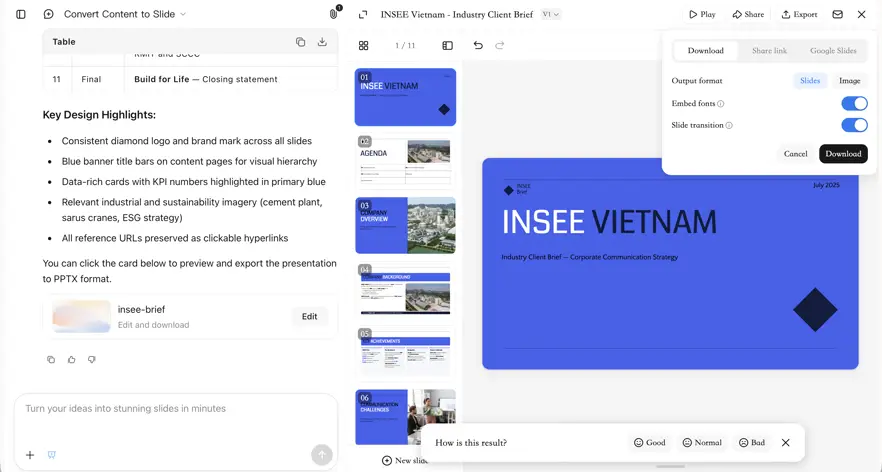Copy the Table content
This screenshot has width=882, height=472.
pos(300,42)
